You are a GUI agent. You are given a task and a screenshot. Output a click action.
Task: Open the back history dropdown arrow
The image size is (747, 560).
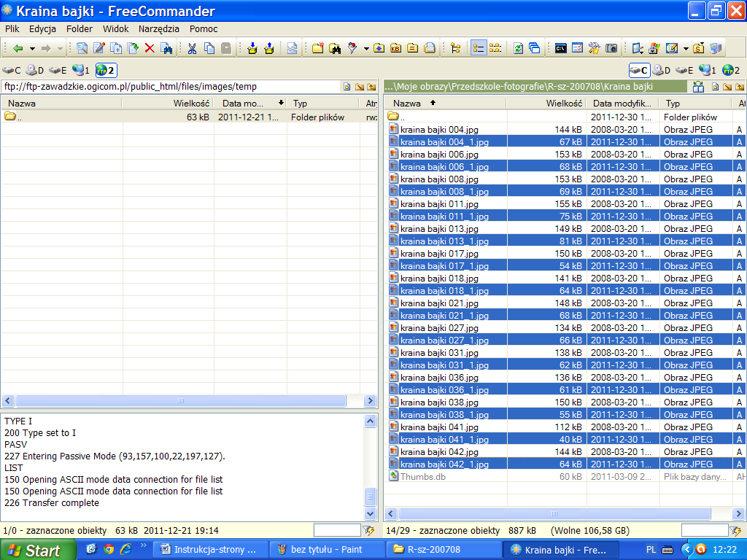[32, 48]
